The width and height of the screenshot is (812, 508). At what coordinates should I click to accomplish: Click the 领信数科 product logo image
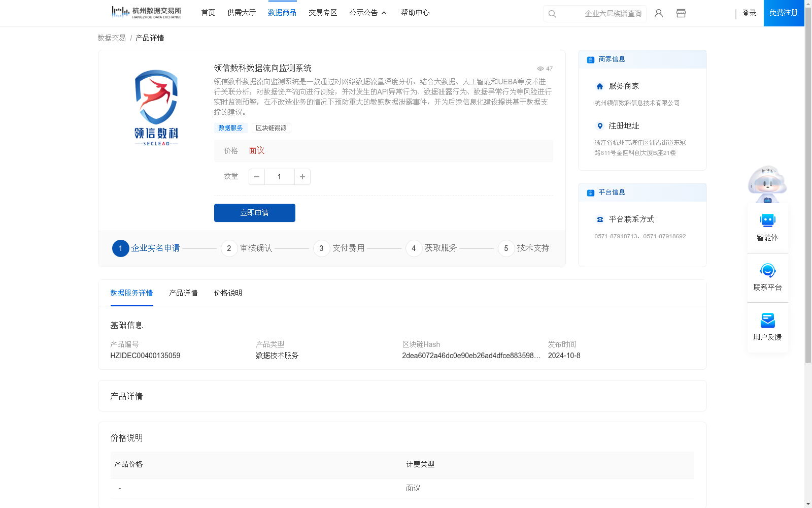pyautogui.click(x=156, y=108)
